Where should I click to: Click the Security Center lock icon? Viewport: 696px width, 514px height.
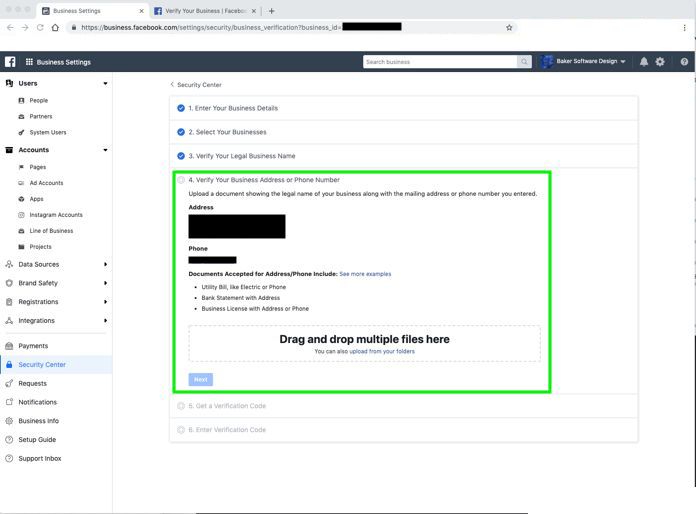[x=9, y=364]
